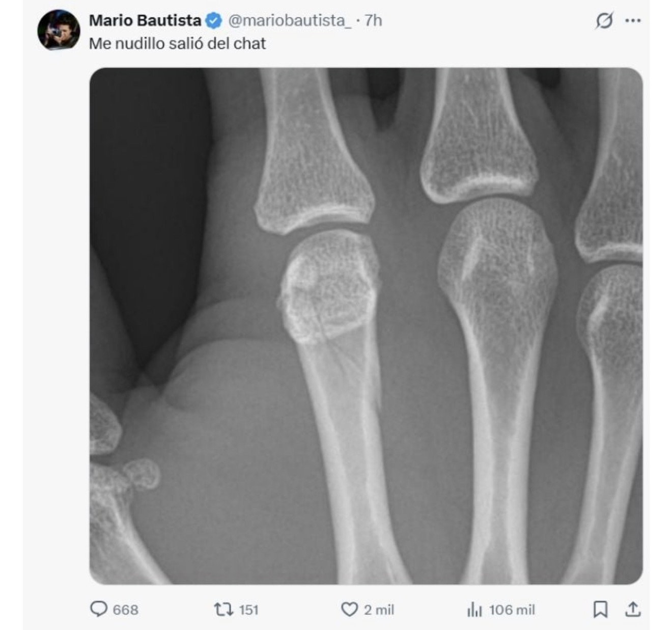Image resolution: width=672 pixels, height=630 pixels.
Task: Click the Grok explain icon
Action: click(x=604, y=21)
